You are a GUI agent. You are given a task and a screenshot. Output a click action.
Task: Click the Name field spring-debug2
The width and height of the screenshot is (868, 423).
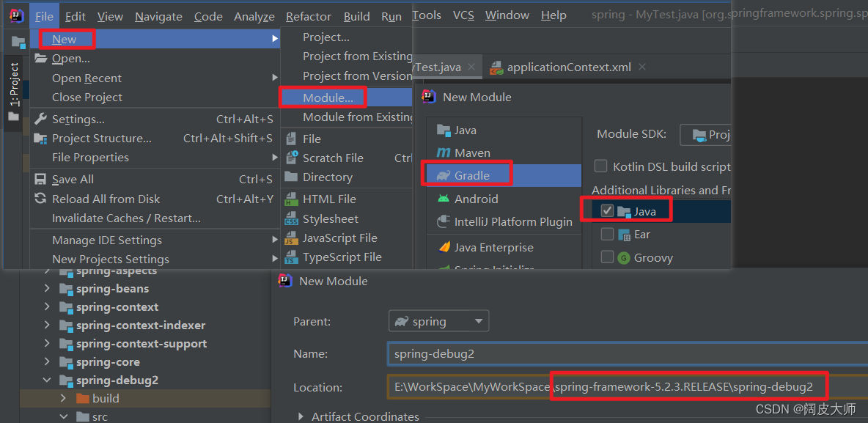628,354
